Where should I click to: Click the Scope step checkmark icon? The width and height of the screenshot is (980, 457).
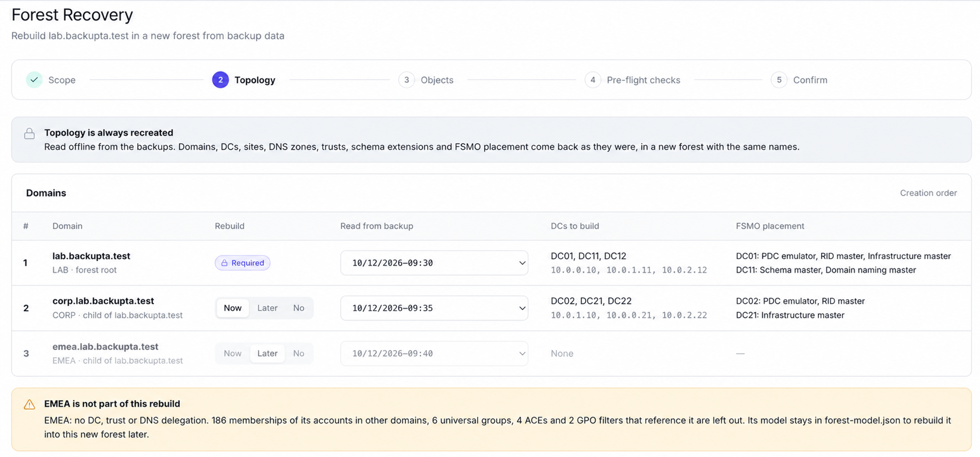pyautogui.click(x=34, y=80)
